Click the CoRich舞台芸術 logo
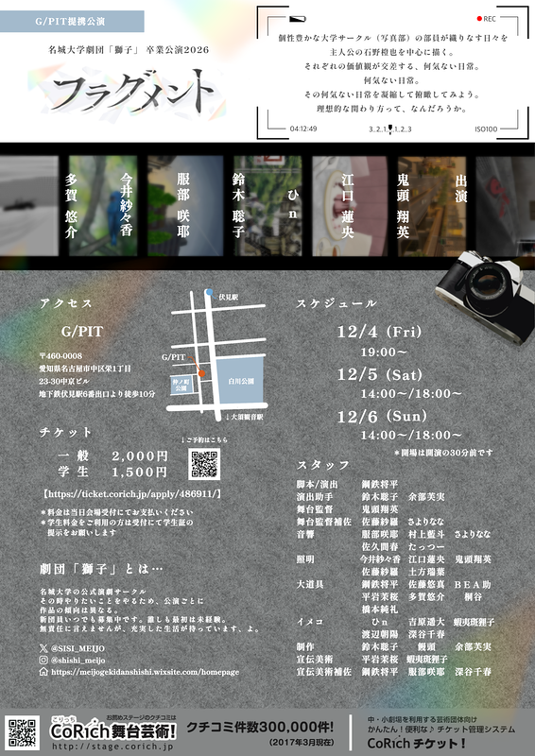 point(112,731)
